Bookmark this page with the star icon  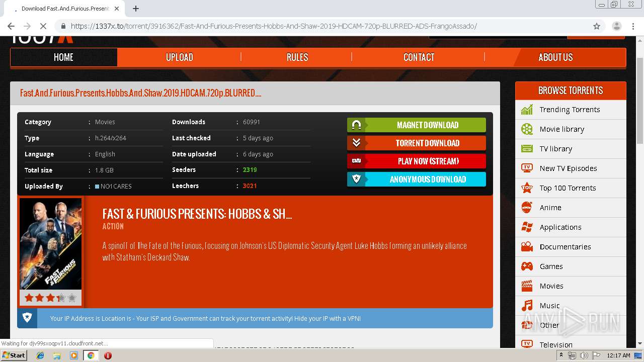tap(597, 26)
